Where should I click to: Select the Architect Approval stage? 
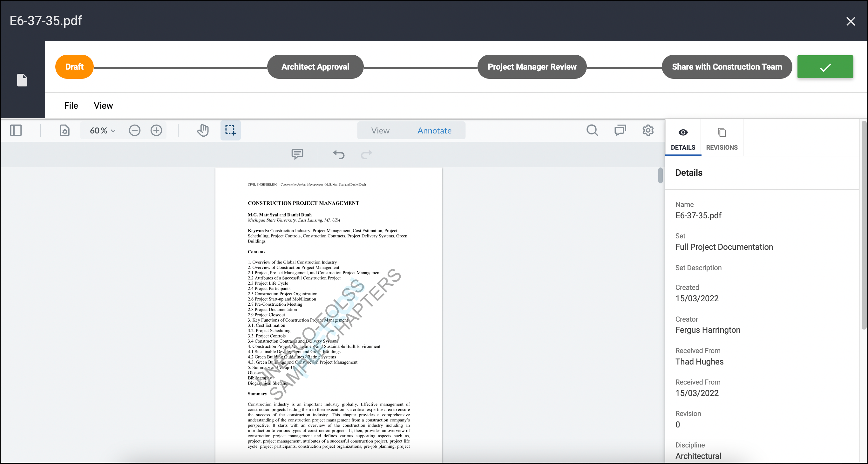click(315, 67)
